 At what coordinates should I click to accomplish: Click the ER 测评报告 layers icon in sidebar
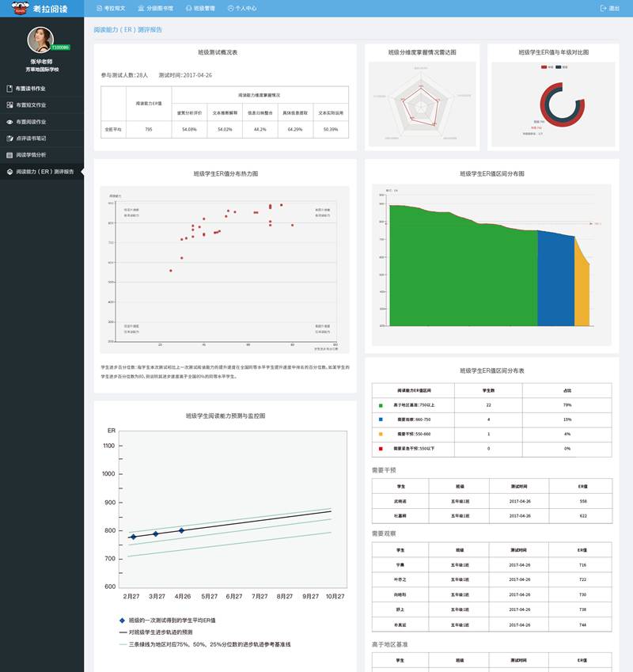[9, 172]
